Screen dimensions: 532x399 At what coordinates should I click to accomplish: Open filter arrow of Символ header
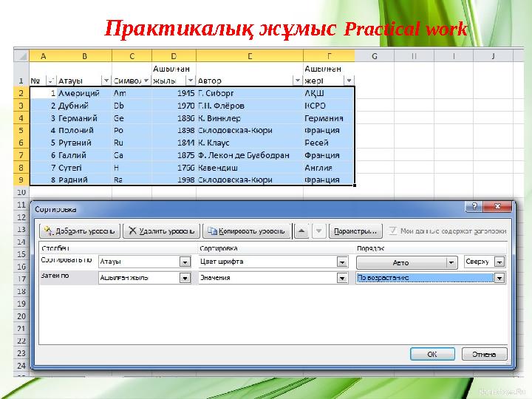tap(146, 81)
